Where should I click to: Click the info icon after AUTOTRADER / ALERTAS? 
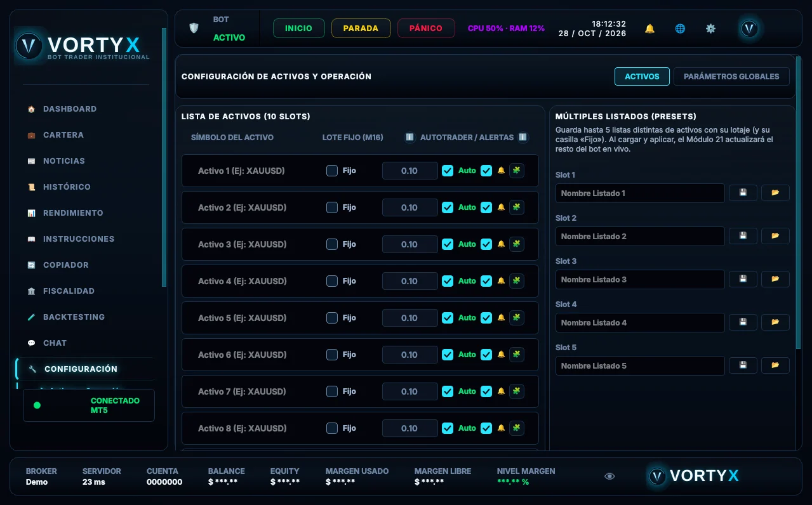[522, 137]
